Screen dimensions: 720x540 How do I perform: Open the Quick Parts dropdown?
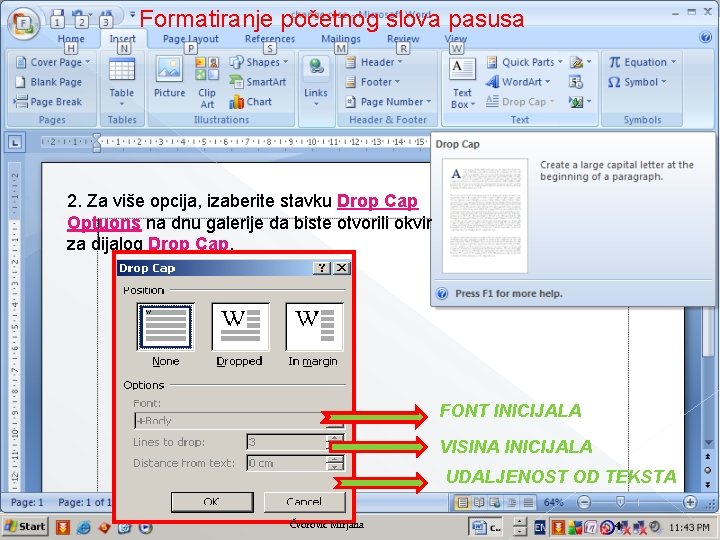tap(524, 62)
